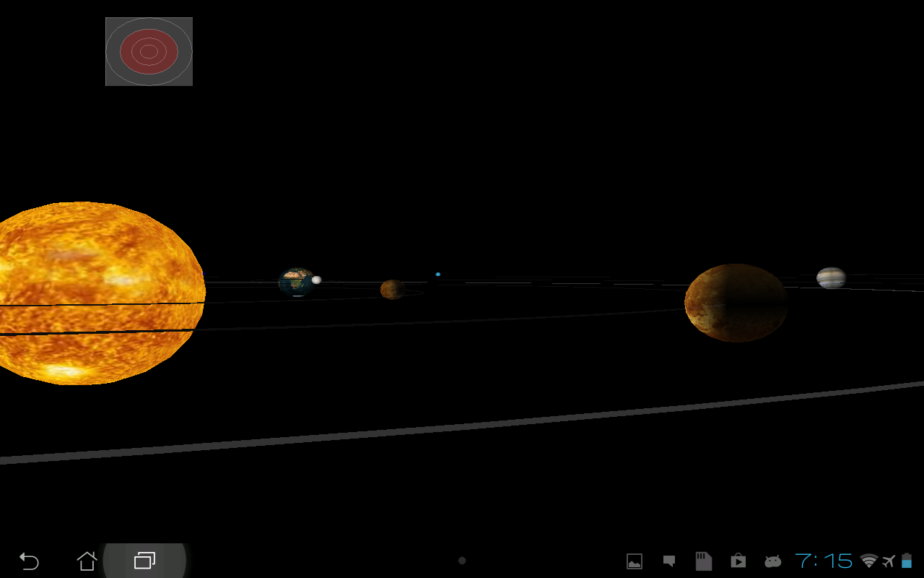Tap the screenshot notification icon in status bar
Viewport: 924px width, 578px height.
[634, 560]
